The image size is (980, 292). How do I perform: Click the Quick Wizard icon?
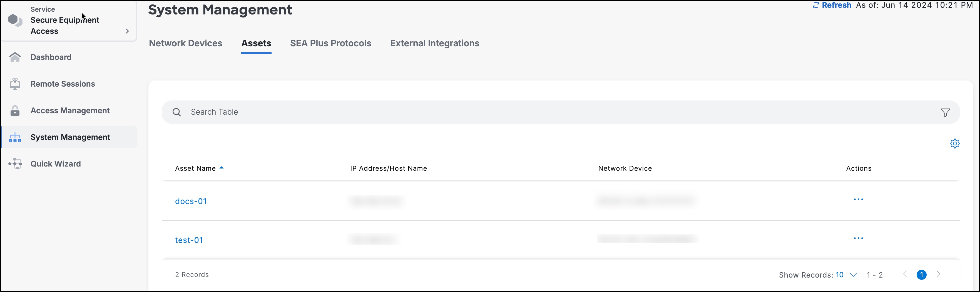pos(15,164)
